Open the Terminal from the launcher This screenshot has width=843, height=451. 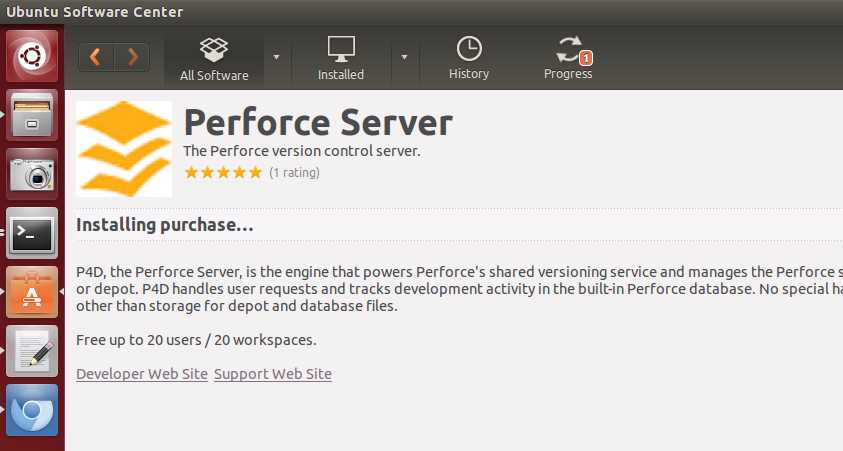32,233
